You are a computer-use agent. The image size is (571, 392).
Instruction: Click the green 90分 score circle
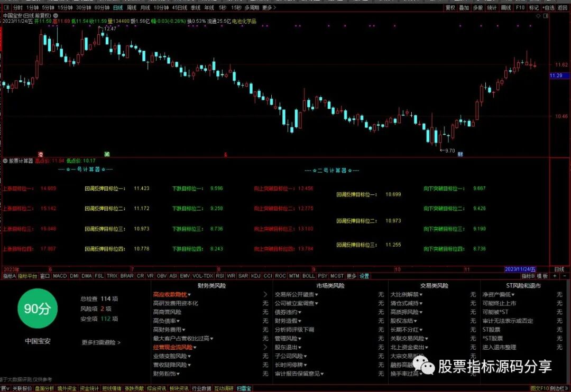click(x=38, y=309)
